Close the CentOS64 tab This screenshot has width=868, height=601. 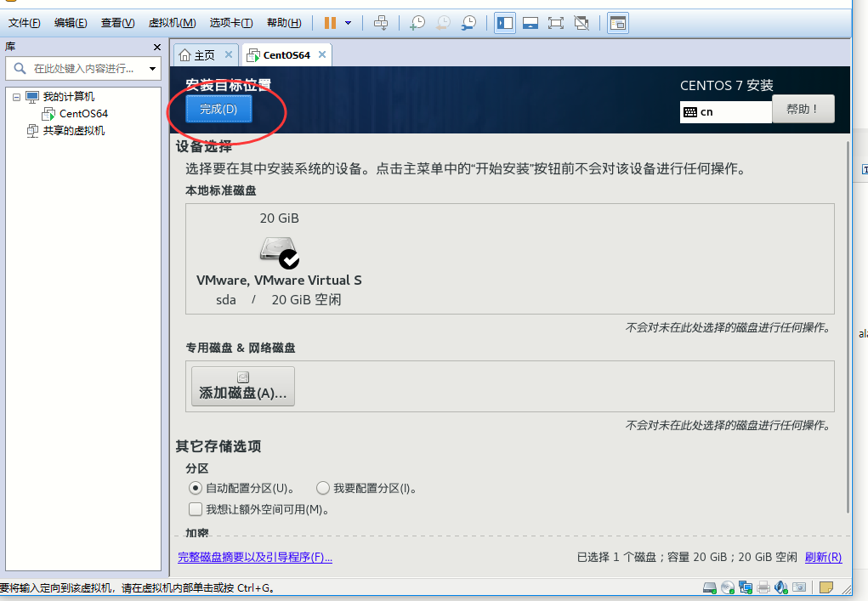pos(322,54)
